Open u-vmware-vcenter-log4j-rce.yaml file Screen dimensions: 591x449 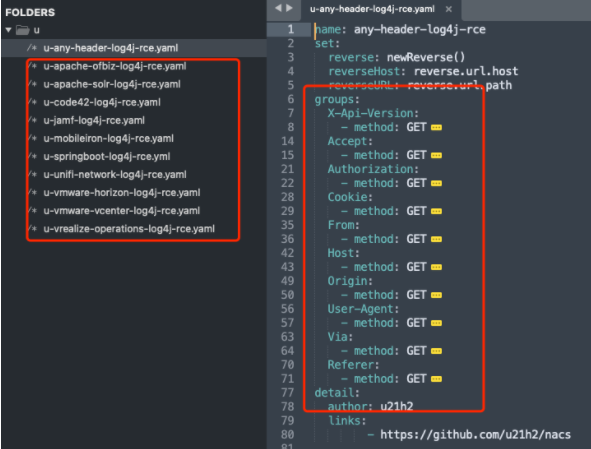tap(121, 211)
